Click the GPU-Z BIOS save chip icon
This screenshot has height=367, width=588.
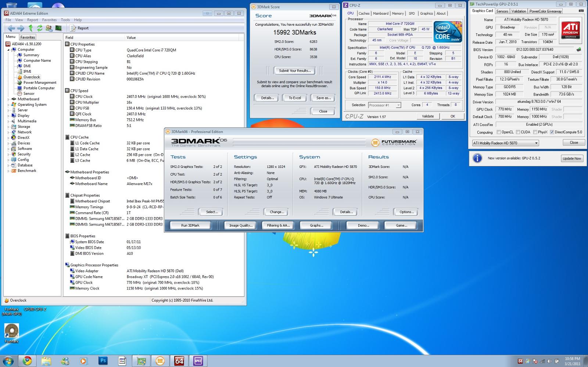coord(578,50)
